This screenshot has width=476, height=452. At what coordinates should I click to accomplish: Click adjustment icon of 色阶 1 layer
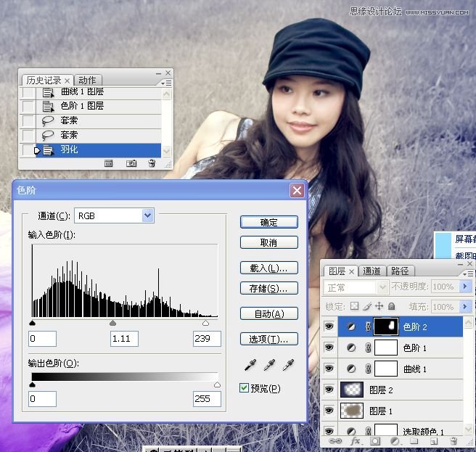coord(351,348)
